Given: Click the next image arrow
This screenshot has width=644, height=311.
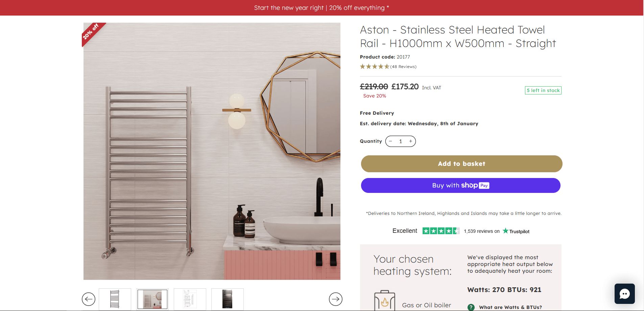Looking at the screenshot, I should pos(336,299).
